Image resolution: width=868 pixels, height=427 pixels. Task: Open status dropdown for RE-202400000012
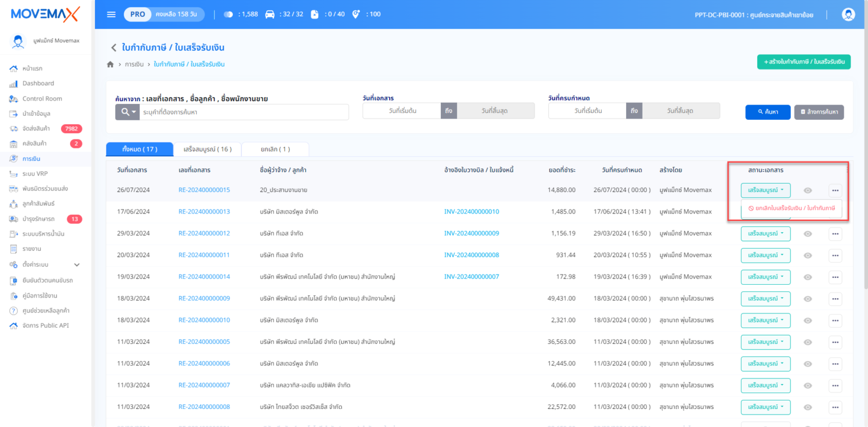pyautogui.click(x=765, y=234)
